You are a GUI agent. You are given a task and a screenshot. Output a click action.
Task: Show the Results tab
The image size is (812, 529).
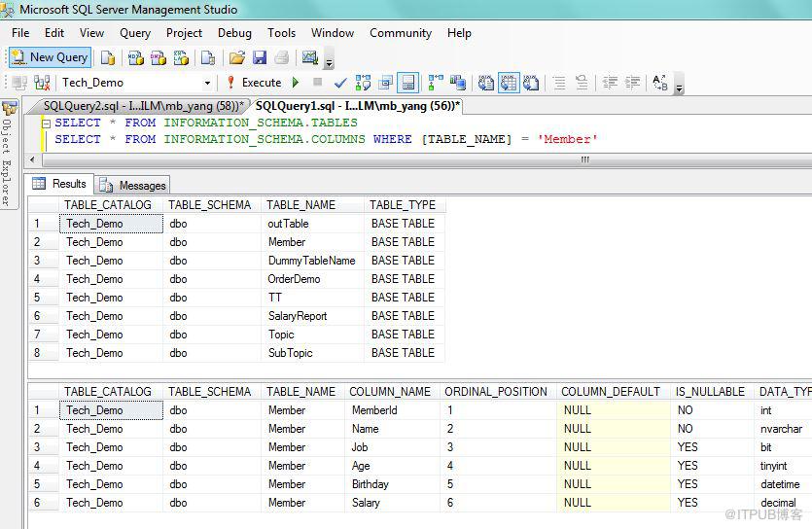tap(59, 184)
